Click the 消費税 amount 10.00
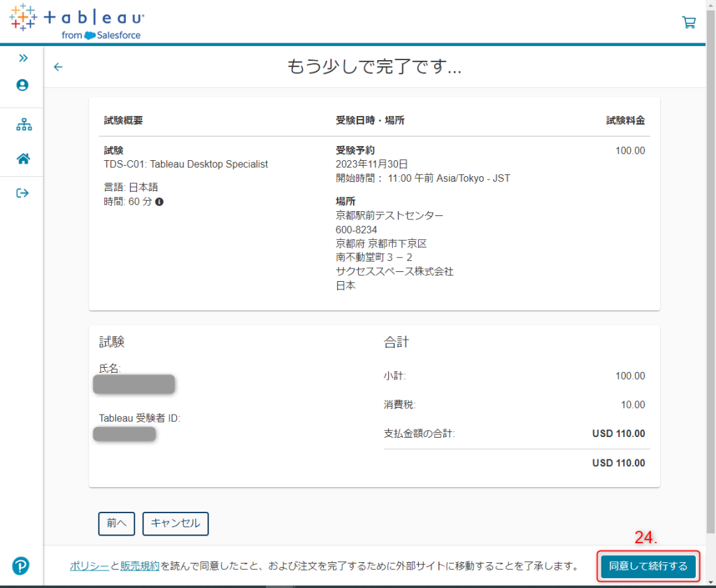716x588 pixels. pos(633,405)
